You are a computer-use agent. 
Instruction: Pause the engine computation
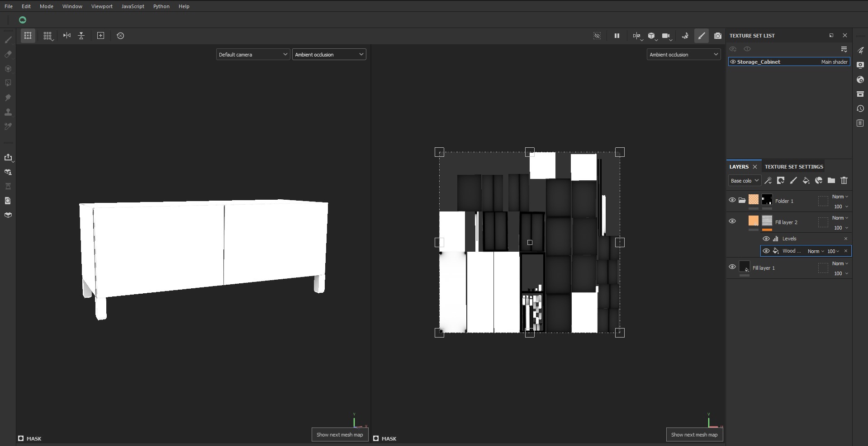(617, 36)
